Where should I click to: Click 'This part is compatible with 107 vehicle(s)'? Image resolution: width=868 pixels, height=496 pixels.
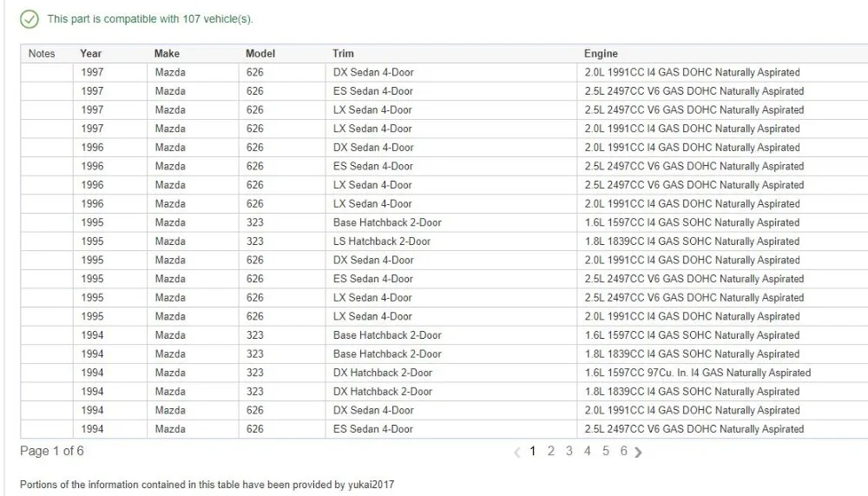[150, 19]
